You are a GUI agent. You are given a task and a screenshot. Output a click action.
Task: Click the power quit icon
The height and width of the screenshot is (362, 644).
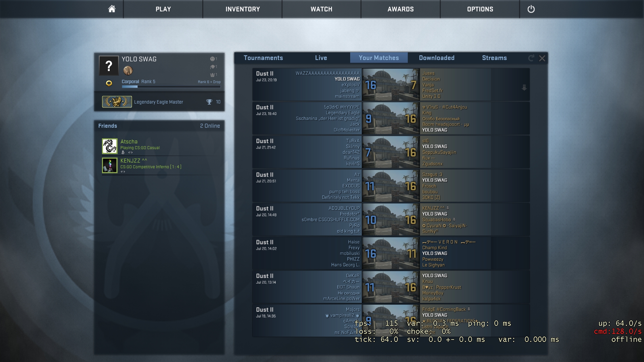click(531, 9)
